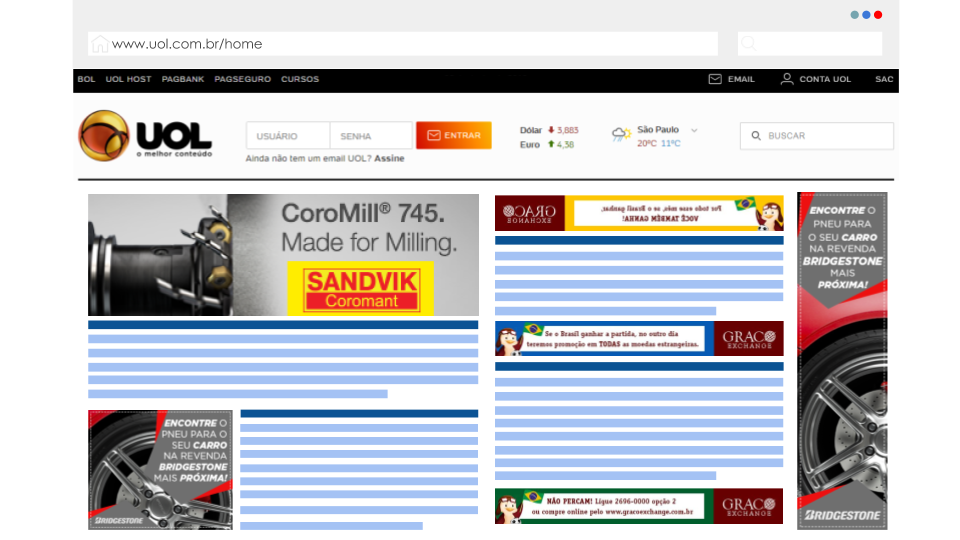
Task: Click the orange ENTRAR button
Action: pos(454,135)
